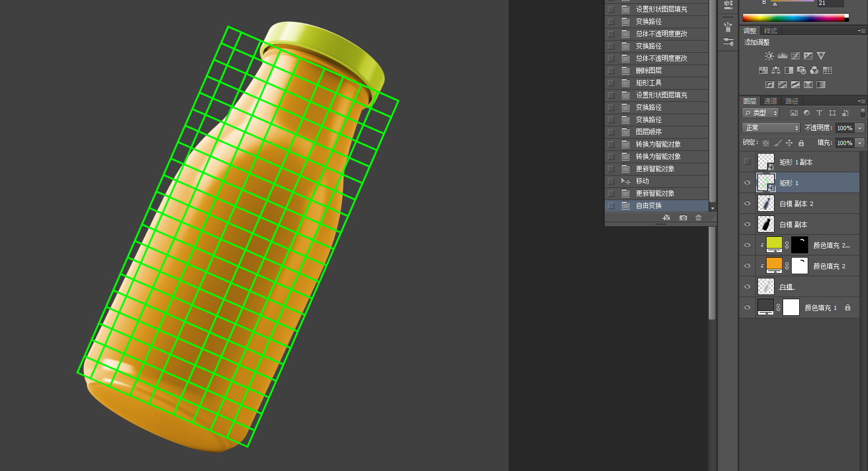Select the 自由变换 history state

point(657,205)
